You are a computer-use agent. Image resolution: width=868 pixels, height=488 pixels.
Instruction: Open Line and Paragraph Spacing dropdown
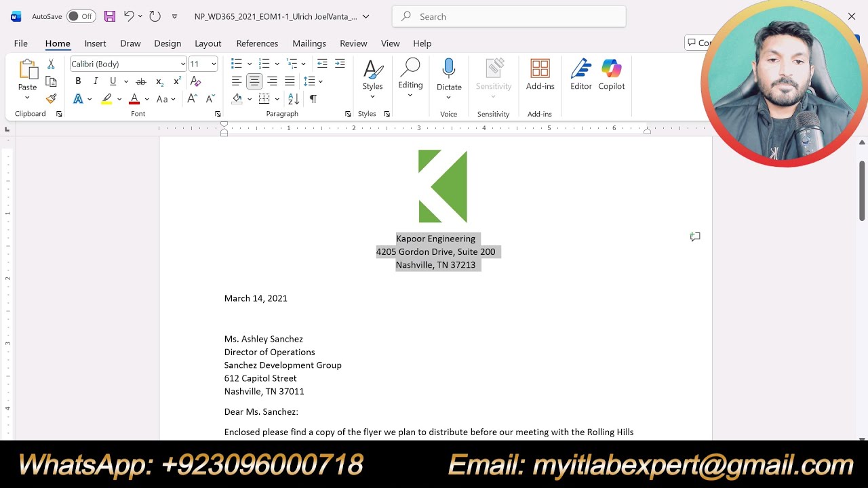tap(321, 81)
